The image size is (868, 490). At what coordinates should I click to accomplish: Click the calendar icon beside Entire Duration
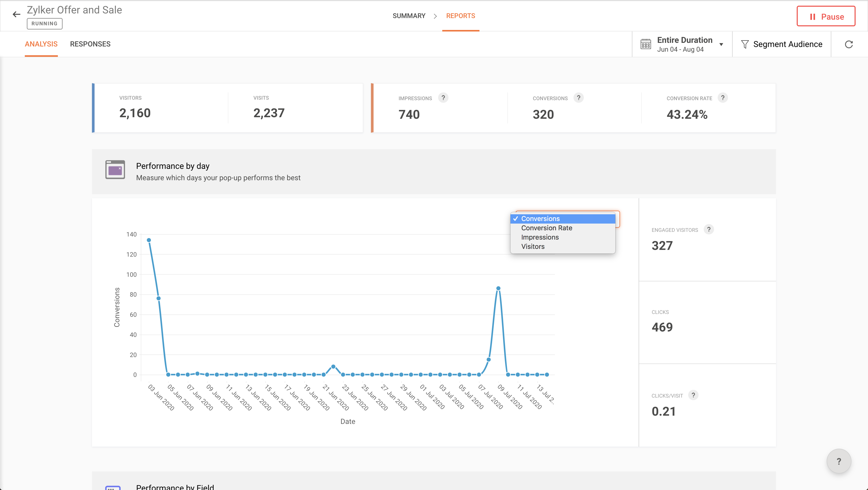[646, 44]
